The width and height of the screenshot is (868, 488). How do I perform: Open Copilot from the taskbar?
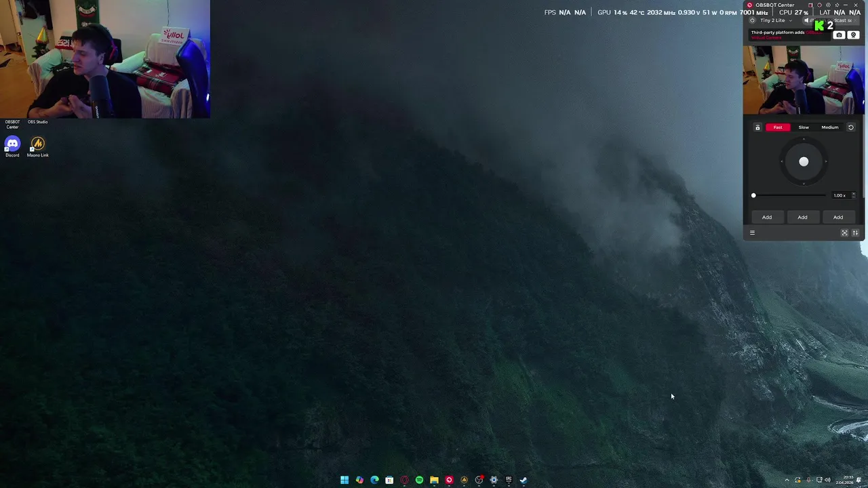click(359, 480)
